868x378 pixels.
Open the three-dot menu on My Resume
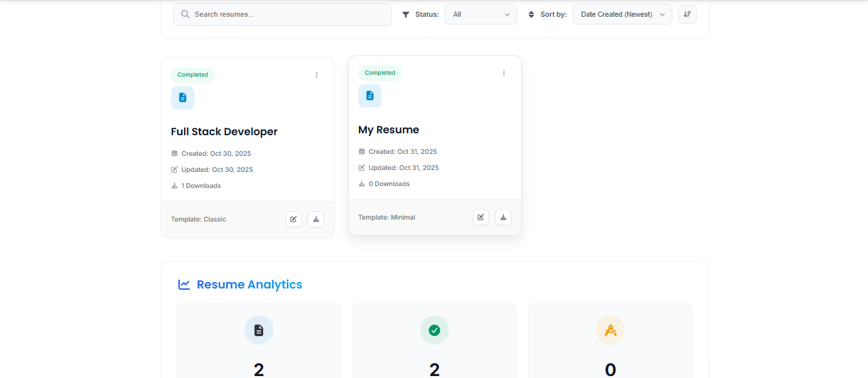click(x=504, y=73)
